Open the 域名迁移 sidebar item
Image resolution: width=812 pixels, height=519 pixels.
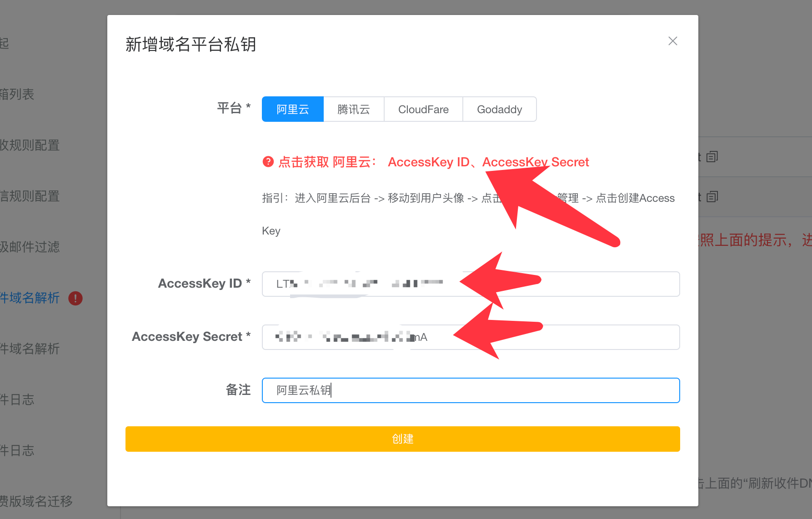point(36,502)
